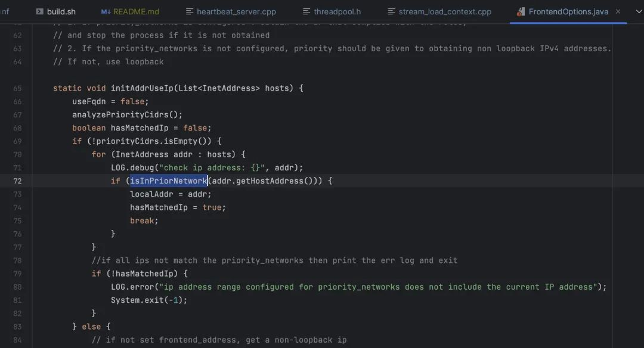Click the heartbeat_server.cpp file icon
The height and width of the screenshot is (348, 644).
tap(190, 11)
